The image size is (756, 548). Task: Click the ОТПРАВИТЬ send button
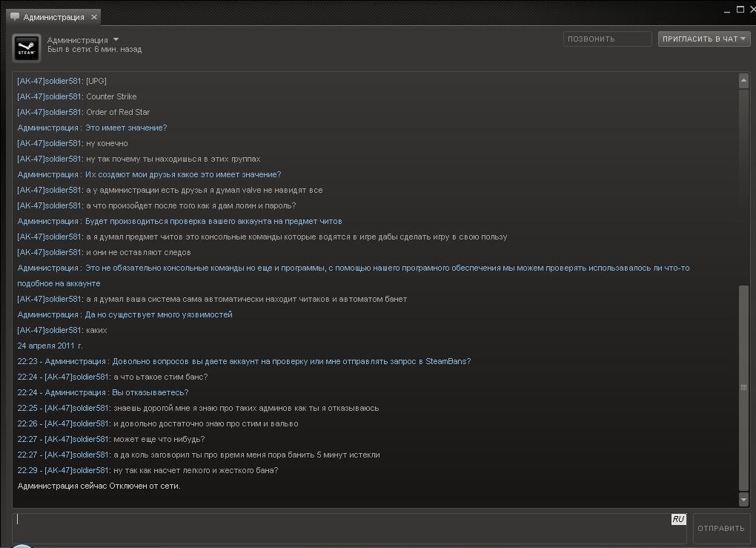(721, 528)
